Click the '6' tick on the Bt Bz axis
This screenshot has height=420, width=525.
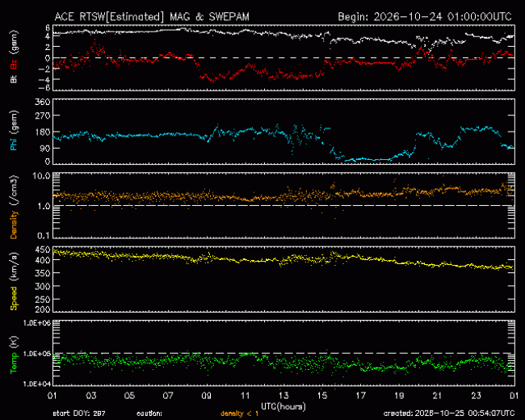click(x=48, y=27)
